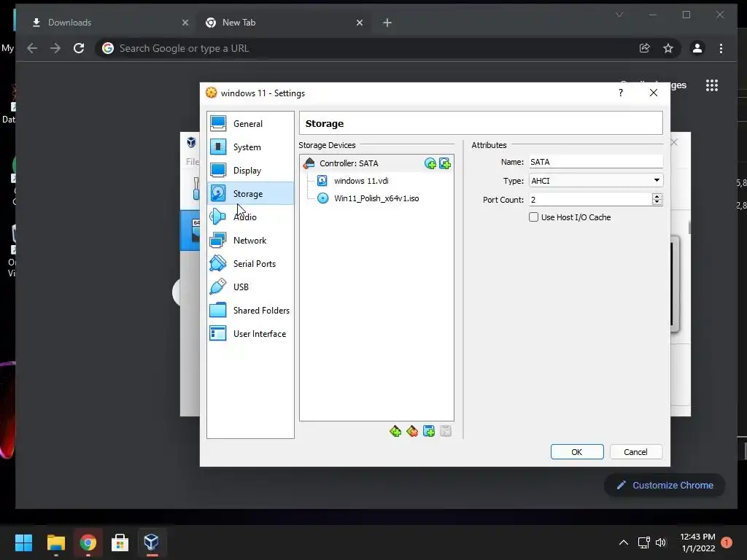Image resolution: width=747 pixels, height=560 pixels.
Task: Click the greyed-out Remove attachment icon
Action: tap(446, 432)
